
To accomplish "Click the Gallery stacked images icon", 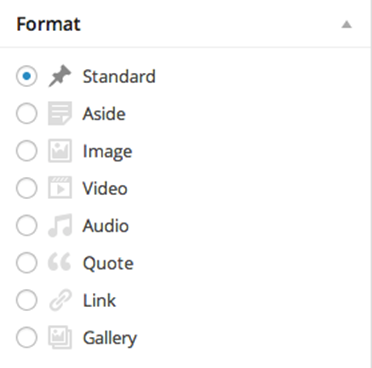I will 60,337.
